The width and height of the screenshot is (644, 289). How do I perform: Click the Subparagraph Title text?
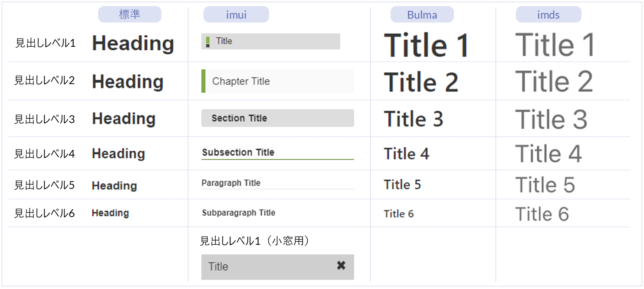[x=239, y=213]
